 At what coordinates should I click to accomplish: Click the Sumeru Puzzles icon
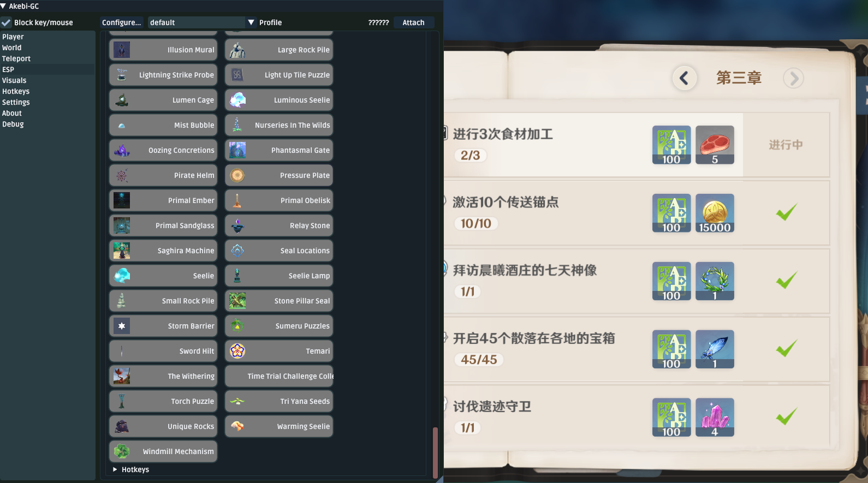coord(237,326)
